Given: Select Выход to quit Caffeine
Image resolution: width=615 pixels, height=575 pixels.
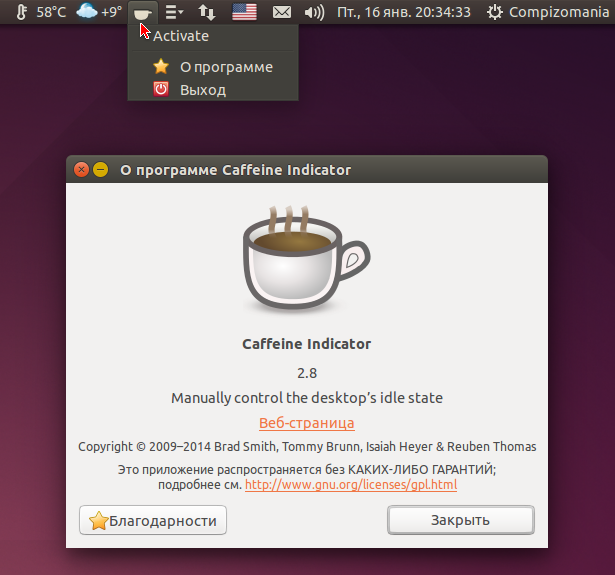Looking at the screenshot, I should pyautogui.click(x=213, y=90).
